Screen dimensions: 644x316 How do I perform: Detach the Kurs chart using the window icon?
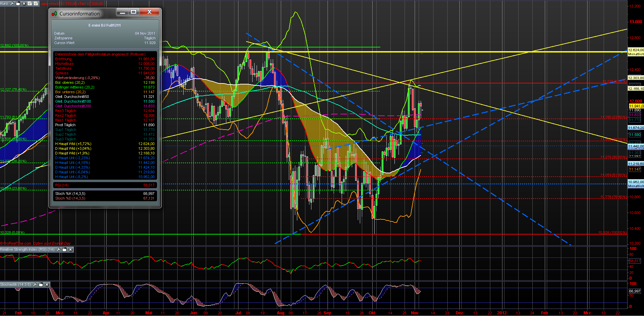point(18,3)
